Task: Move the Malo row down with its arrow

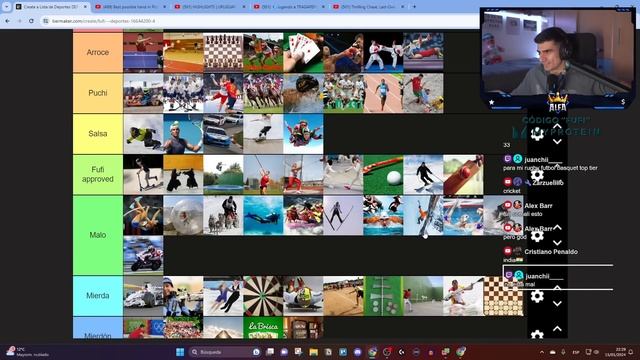Action: click(x=557, y=243)
